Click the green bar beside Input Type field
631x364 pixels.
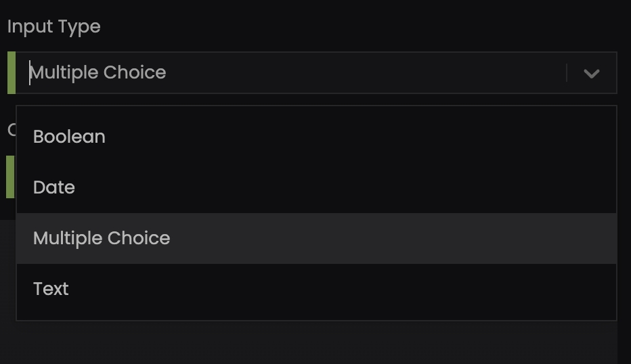point(11,72)
